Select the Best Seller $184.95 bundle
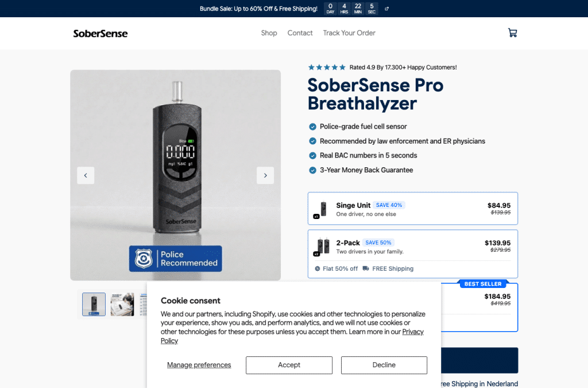 pos(479,308)
